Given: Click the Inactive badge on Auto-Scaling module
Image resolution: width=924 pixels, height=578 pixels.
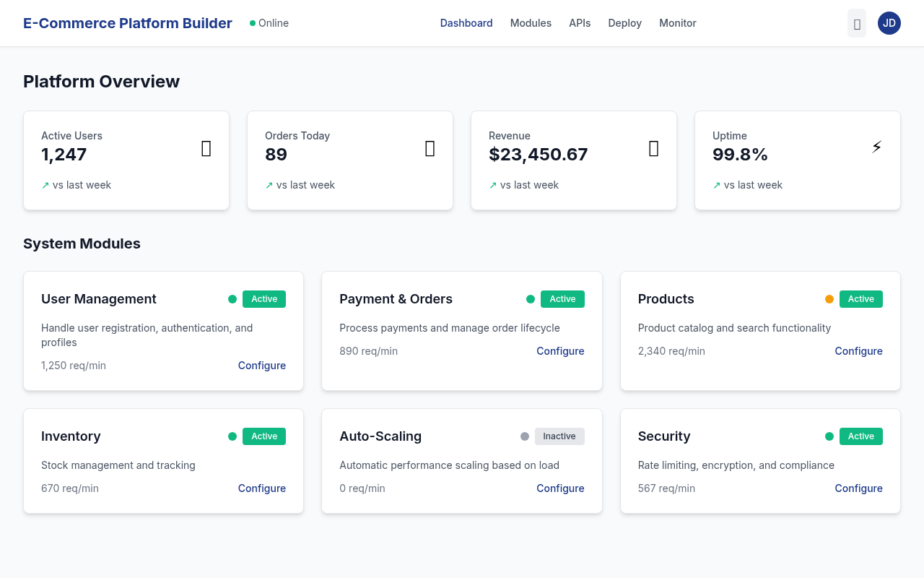Looking at the screenshot, I should tap(559, 436).
